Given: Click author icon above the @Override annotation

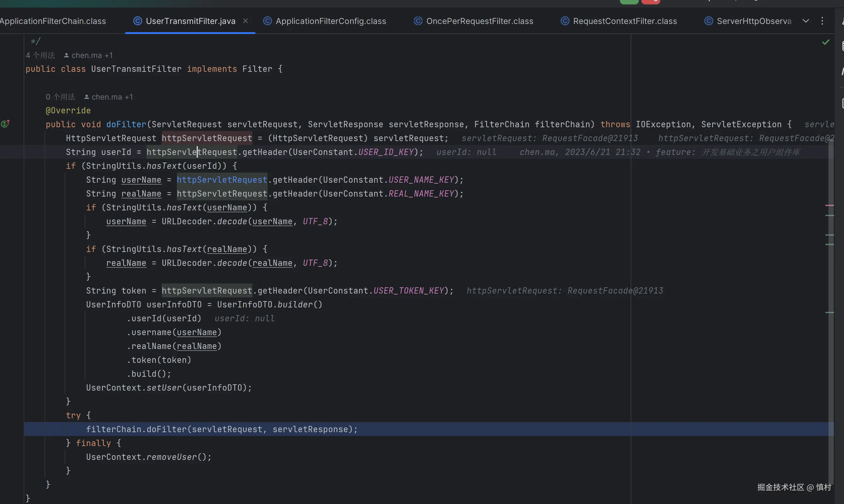Looking at the screenshot, I should (x=87, y=97).
